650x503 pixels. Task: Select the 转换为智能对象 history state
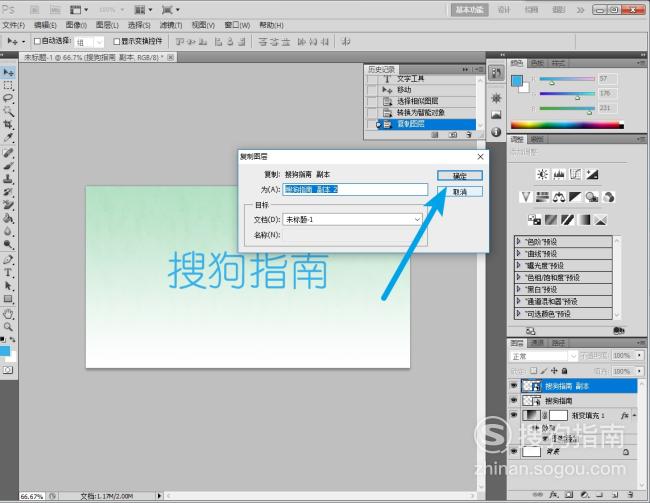coord(421,112)
